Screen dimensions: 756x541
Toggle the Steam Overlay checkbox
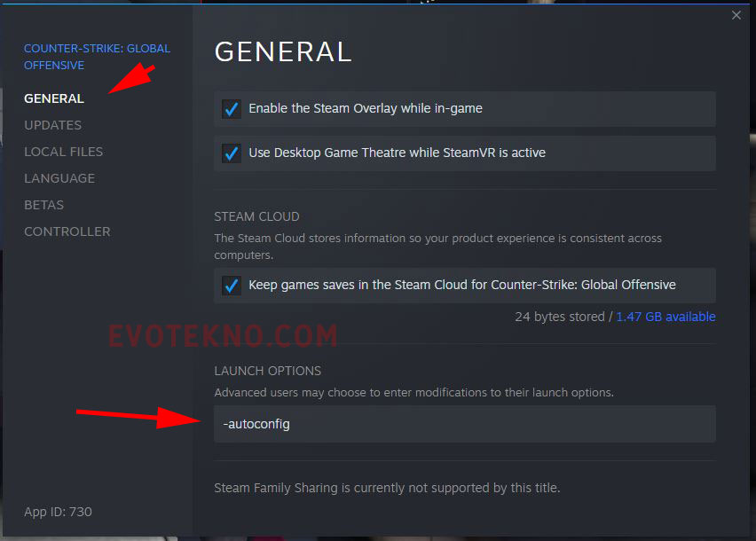[x=232, y=109]
